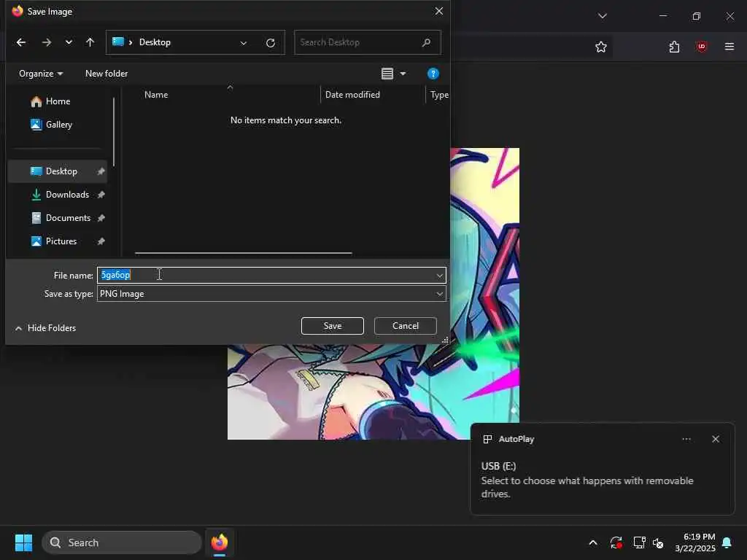The image size is (747, 560).
Task: Select Gallery in navigation pane
Action: (58, 125)
